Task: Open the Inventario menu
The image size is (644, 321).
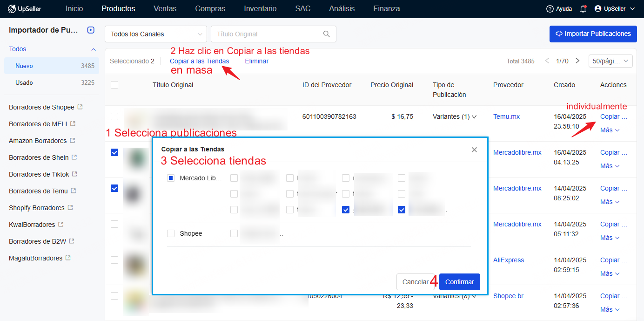Action: coord(260,9)
